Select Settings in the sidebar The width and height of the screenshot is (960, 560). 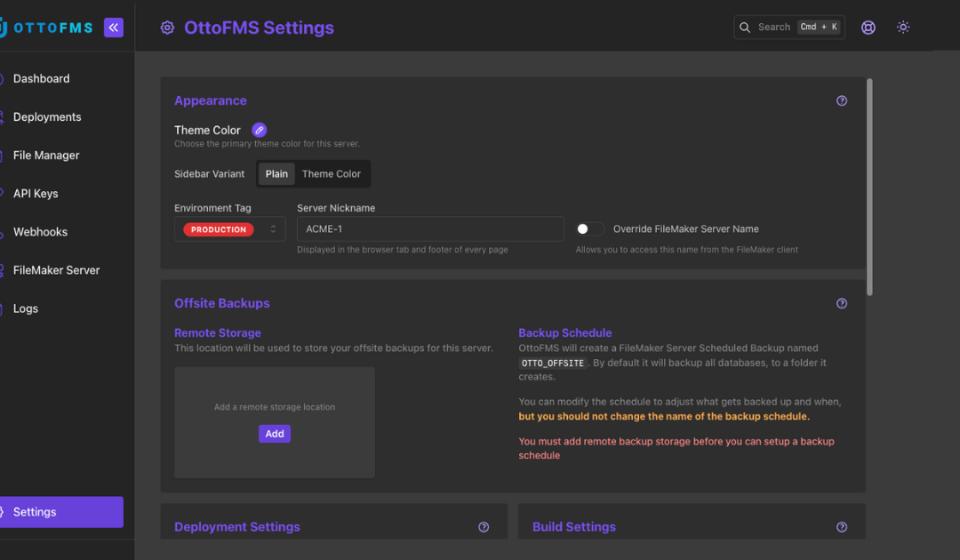tap(61, 512)
